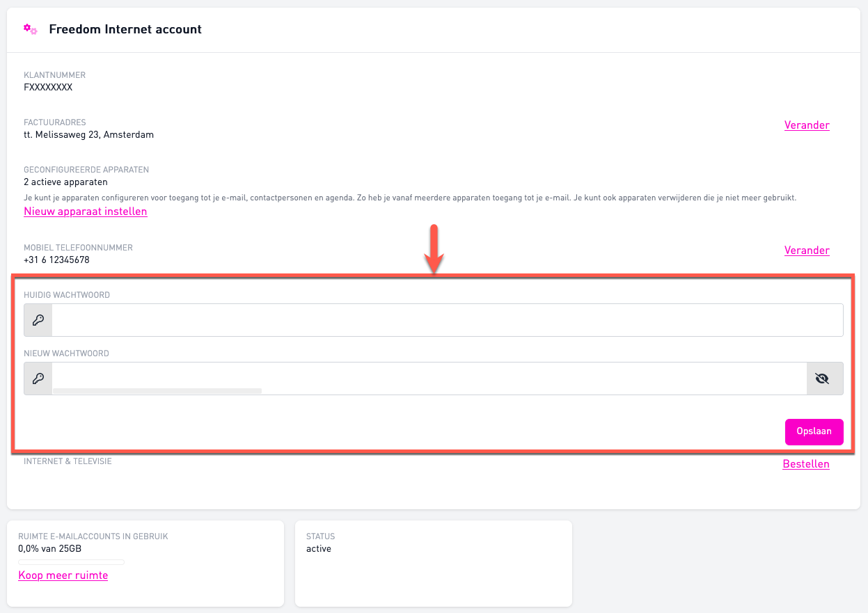Screen dimensions: 868x613
Task: Click the address tt. Melissaweg 23, Amsterdam
Action: pos(89,135)
